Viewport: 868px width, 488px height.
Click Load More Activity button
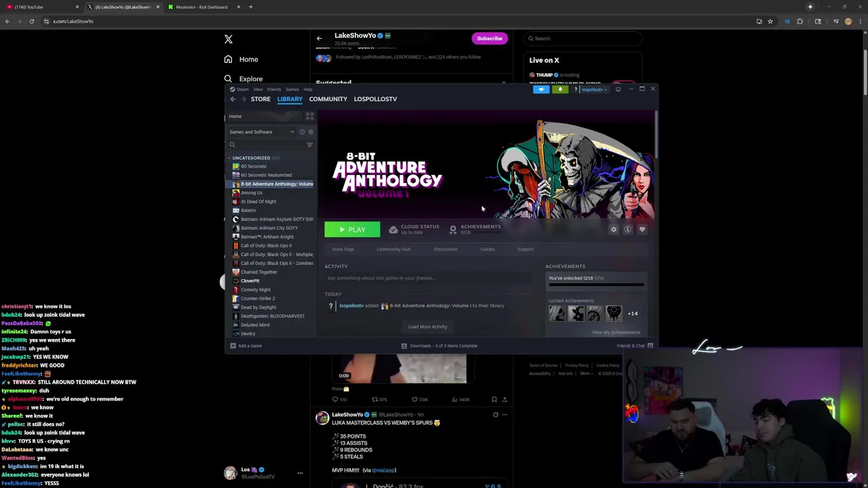(428, 327)
